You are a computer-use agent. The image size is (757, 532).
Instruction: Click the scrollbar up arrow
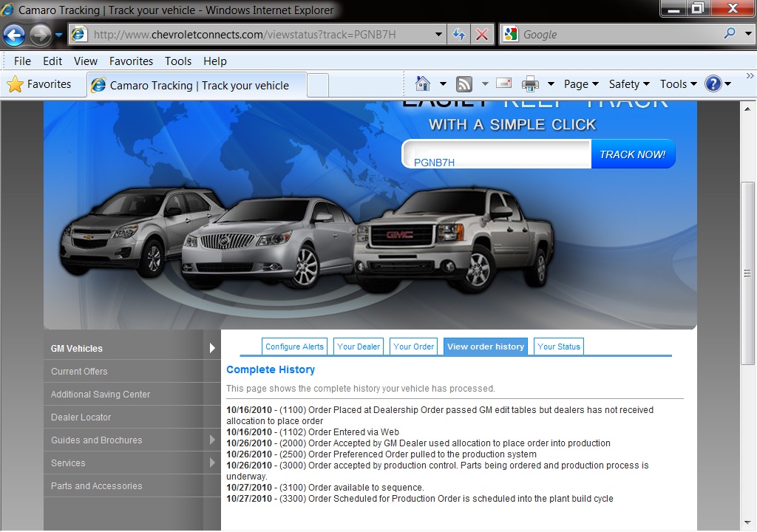click(x=747, y=109)
